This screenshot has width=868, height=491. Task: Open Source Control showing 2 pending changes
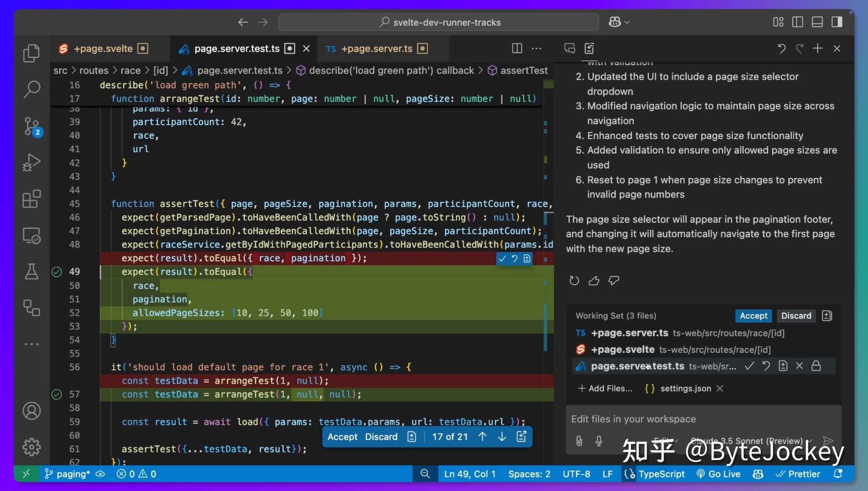[x=31, y=126]
